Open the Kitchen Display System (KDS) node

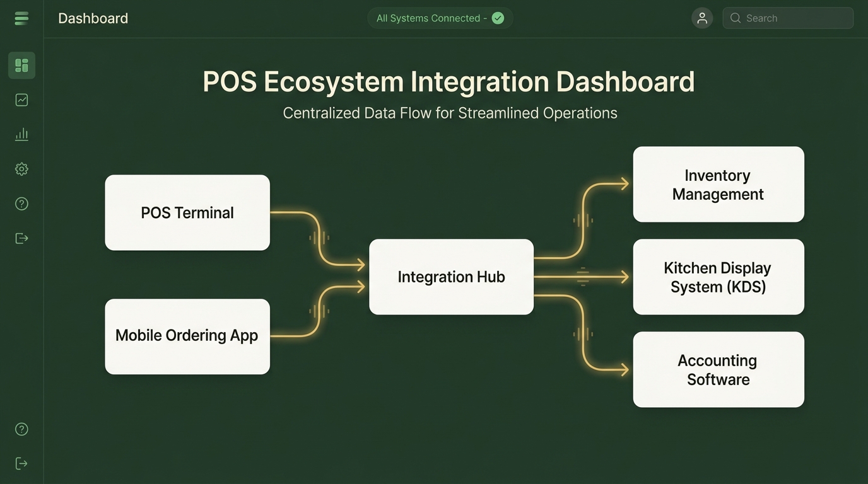(x=718, y=277)
